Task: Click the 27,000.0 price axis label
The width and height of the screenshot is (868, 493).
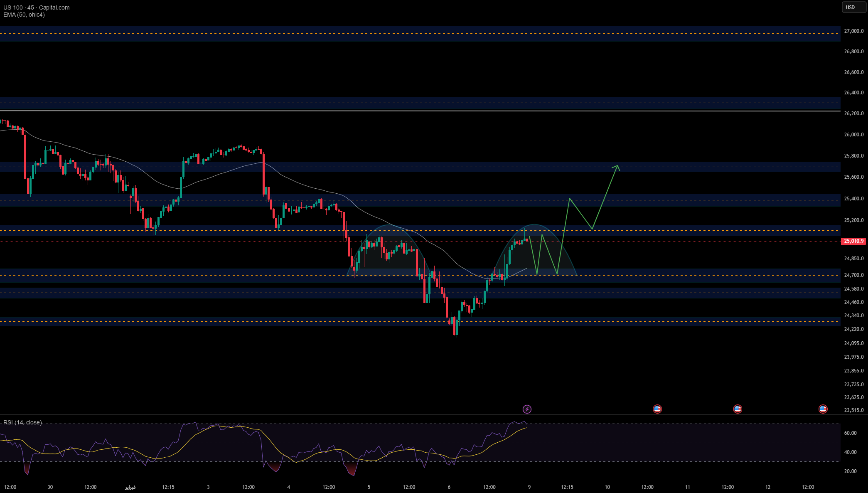Action: coord(853,31)
